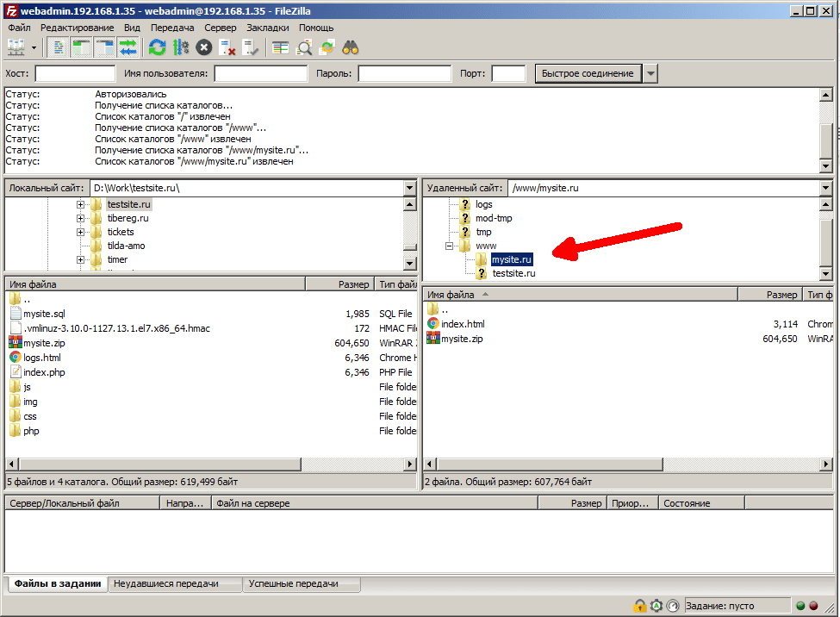The width and height of the screenshot is (840, 617).
Task: Select the local js folder
Action: [27, 387]
